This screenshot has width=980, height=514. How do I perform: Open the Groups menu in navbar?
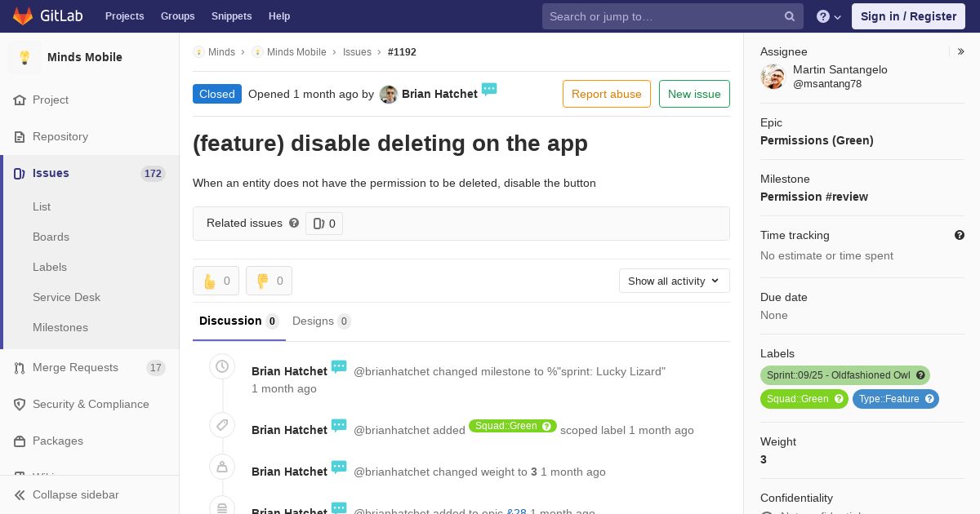click(x=177, y=16)
